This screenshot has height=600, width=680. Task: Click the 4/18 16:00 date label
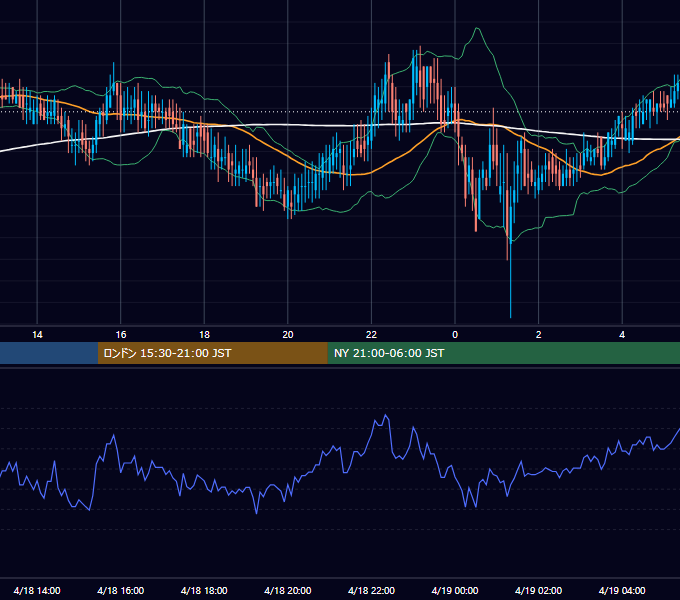click(121, 590)
